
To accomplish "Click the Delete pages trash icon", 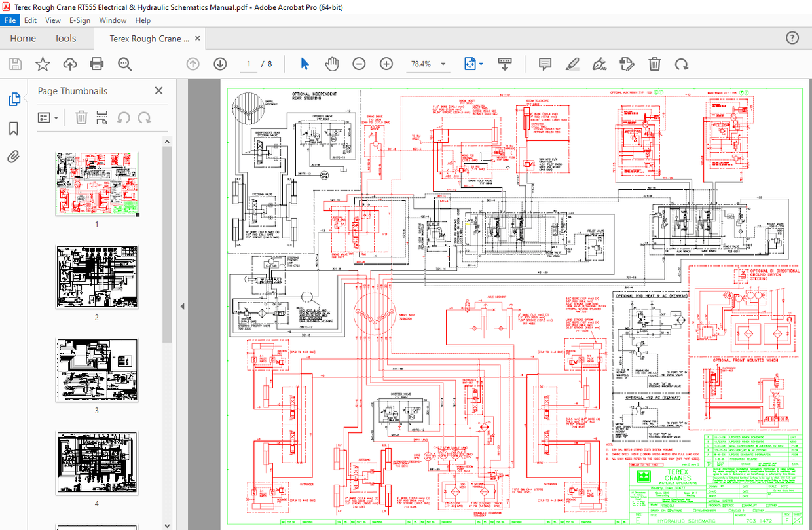I will pos(654,64).
